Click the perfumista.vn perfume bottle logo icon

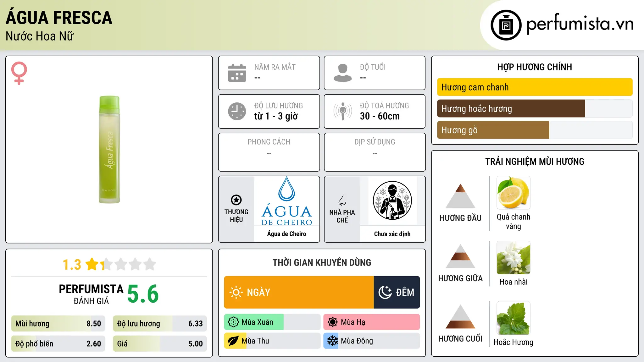point(506,25)
